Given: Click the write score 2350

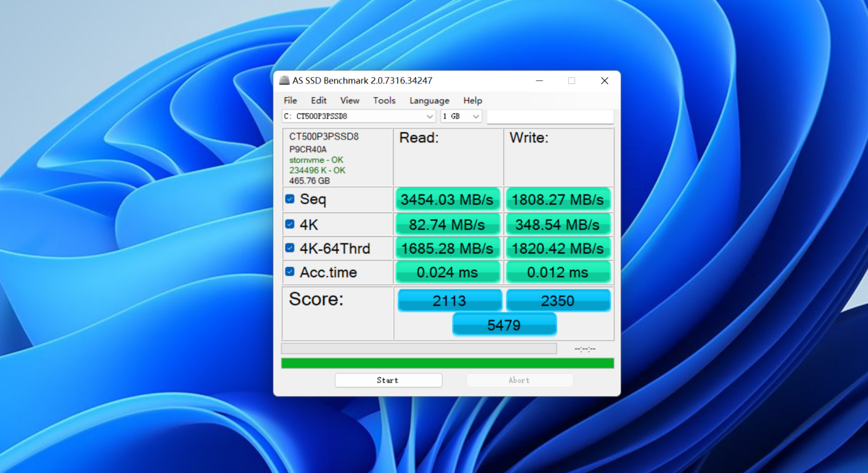Looking at the screenshot, I should [x=558, y=301].
